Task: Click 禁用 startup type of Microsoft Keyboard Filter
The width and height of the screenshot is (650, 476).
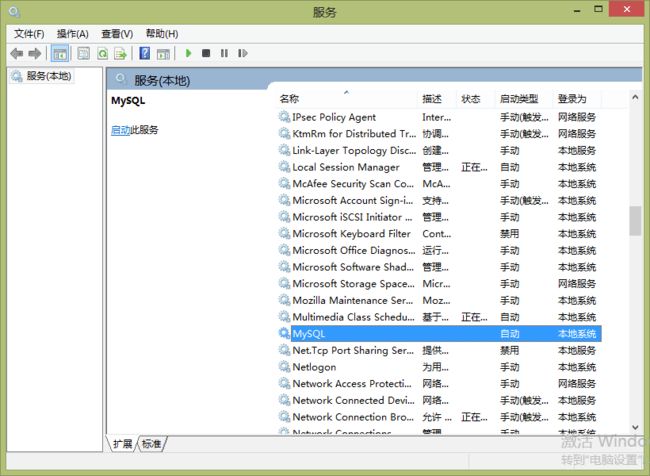Action: tap(509, 233)
